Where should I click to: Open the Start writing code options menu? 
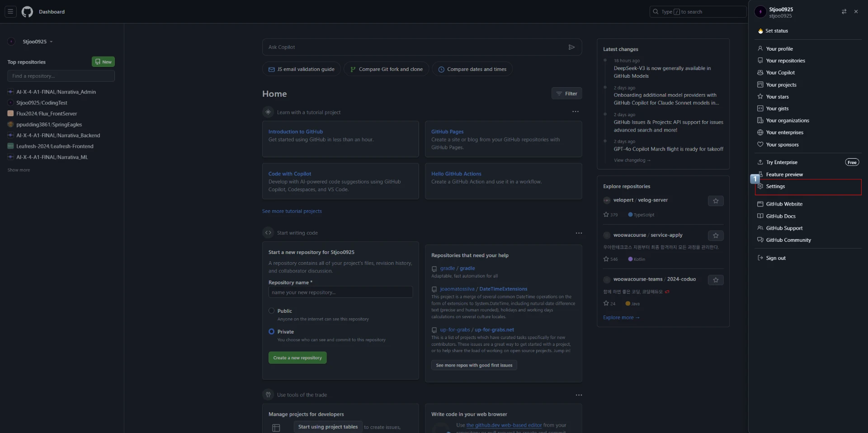coord(579,233)
